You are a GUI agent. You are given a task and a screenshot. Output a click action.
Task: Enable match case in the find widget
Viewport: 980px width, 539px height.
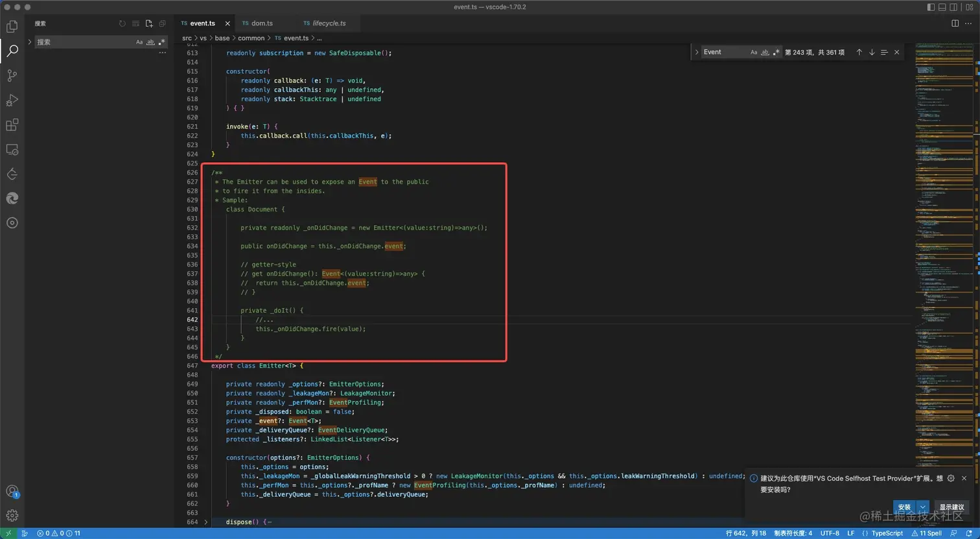pyautogui.click(x=754, y=52)
